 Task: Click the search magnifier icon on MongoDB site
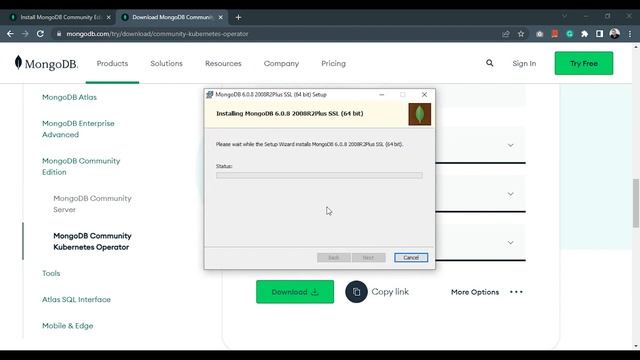[489, 63]
